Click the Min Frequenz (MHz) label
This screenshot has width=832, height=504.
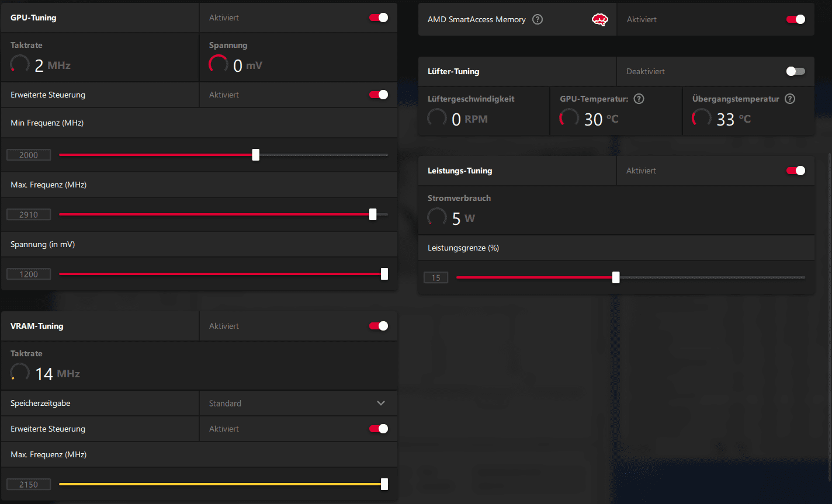47,123
